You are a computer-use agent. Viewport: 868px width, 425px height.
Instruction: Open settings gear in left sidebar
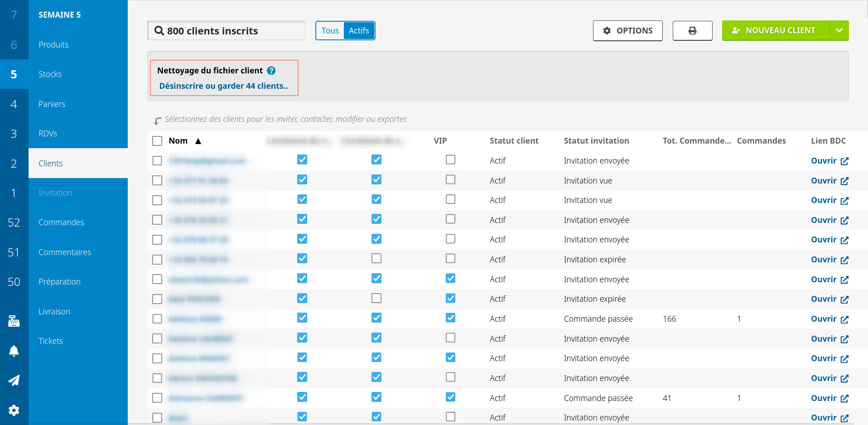click(14, 410)
